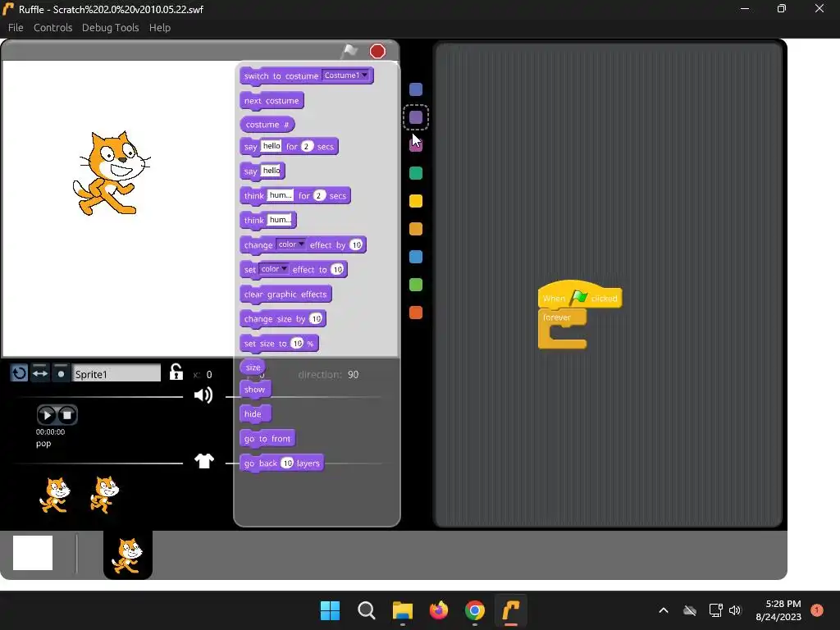Click the 'think hum... for 2 secs' block
The width and height of the screenshot is (840, 630).
tap(295, 195)
